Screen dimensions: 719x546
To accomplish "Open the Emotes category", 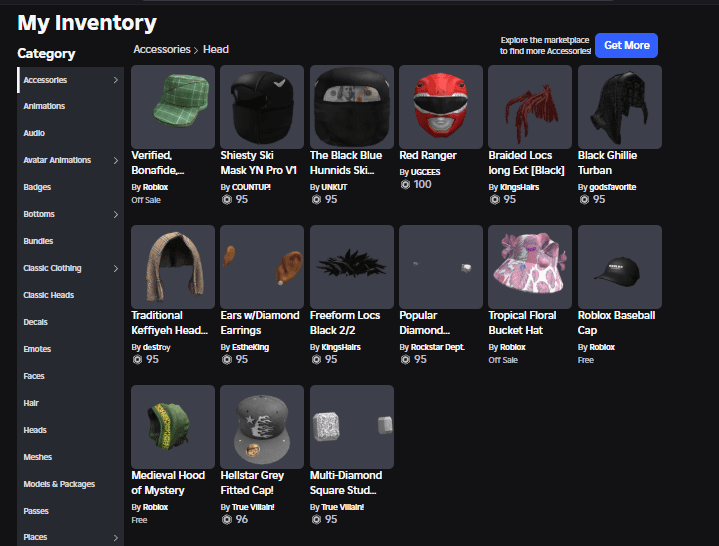I will [x=37, y=349].
